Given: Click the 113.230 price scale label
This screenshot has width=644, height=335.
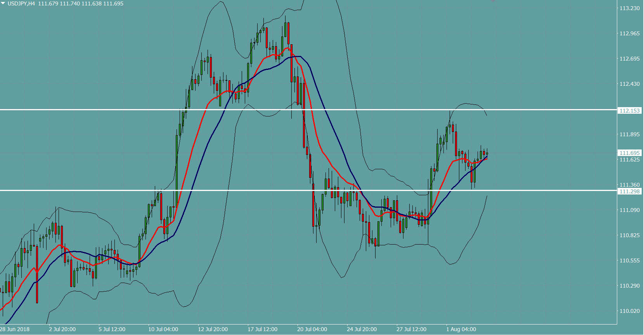Looking at the screenshot, I should [629, 8].
